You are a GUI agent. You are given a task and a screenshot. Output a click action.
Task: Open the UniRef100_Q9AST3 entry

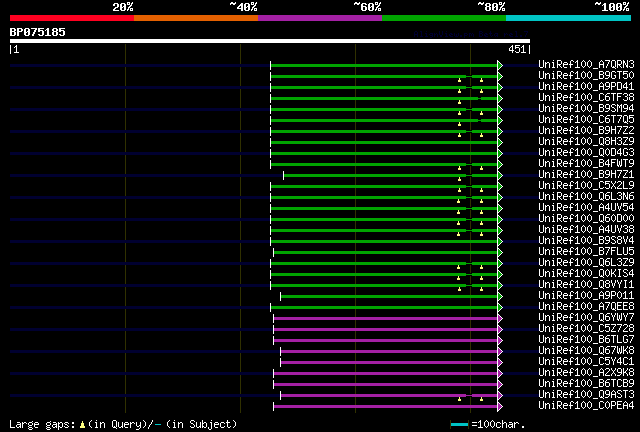point(586,395)
